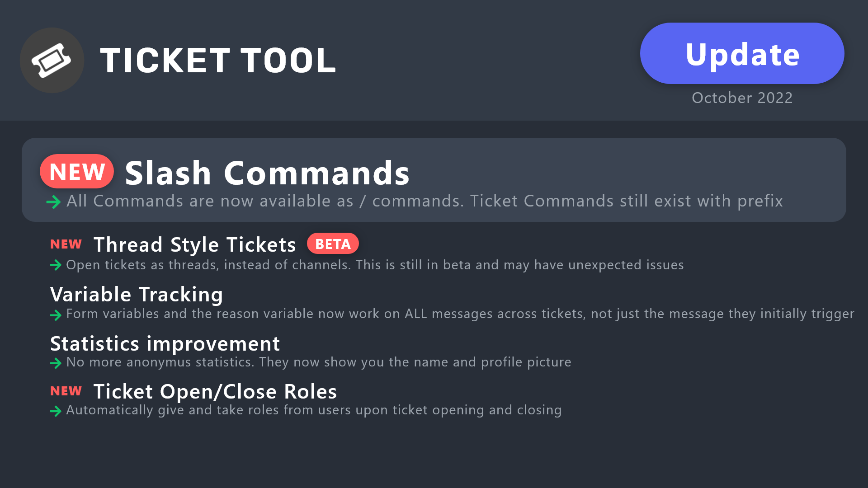
Task: Click the green arrow under Slash Commands
Action: pyautogui.click(x=53, y=202)
